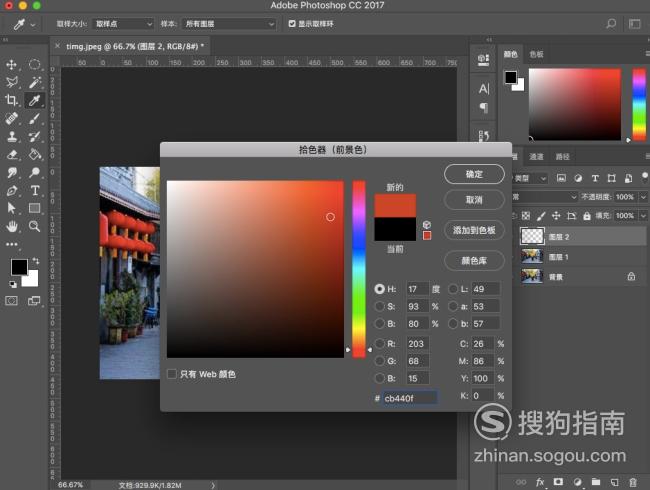This screenshot has height=490, width=650.
Task: Toggle the show sampling ring checkbox
Action: click(292, 24)
